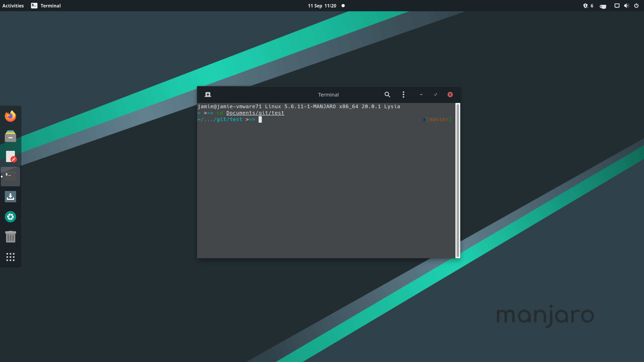The width and height of the screenshot is (644, 362).
Task: Minimize the Terminal window
Action: 421,95
